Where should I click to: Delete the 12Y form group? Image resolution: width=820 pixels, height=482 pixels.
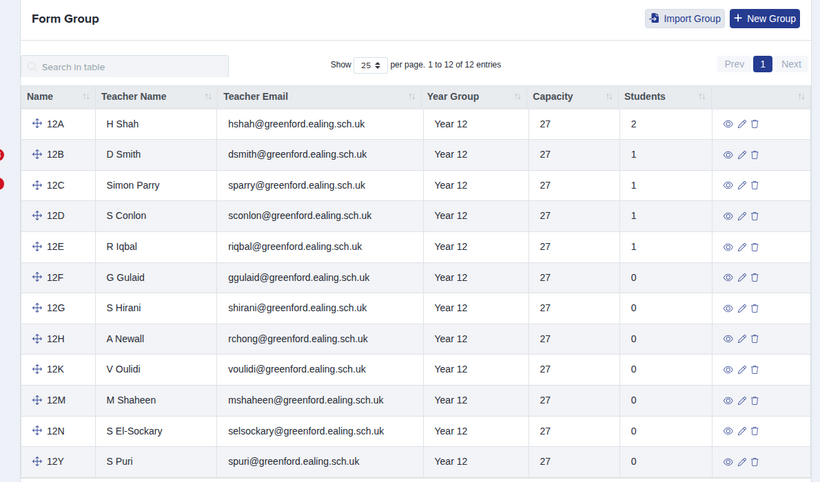[755, 462]
